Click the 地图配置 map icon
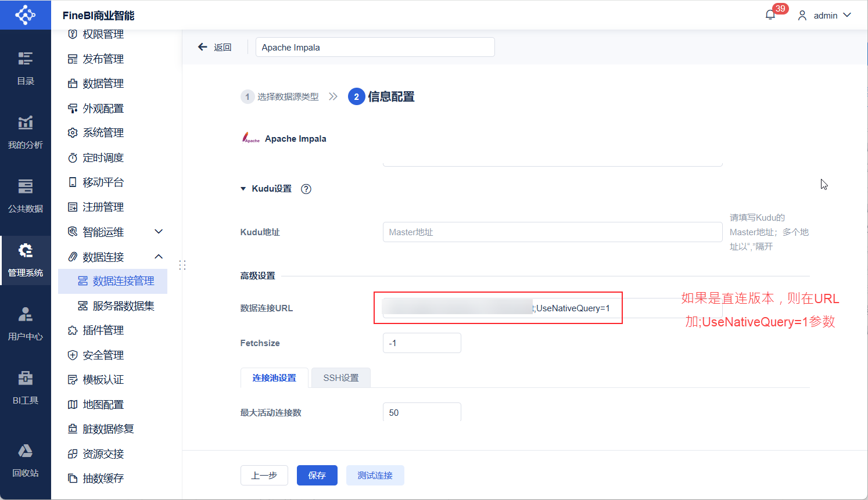This screenshot has width=868, height=500. point(73,405)
